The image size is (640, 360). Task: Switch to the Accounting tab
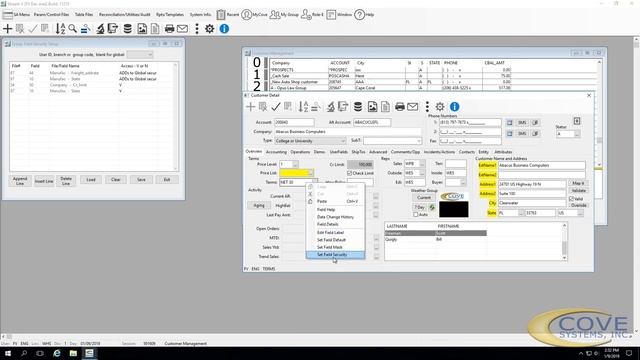click(276, 152)
